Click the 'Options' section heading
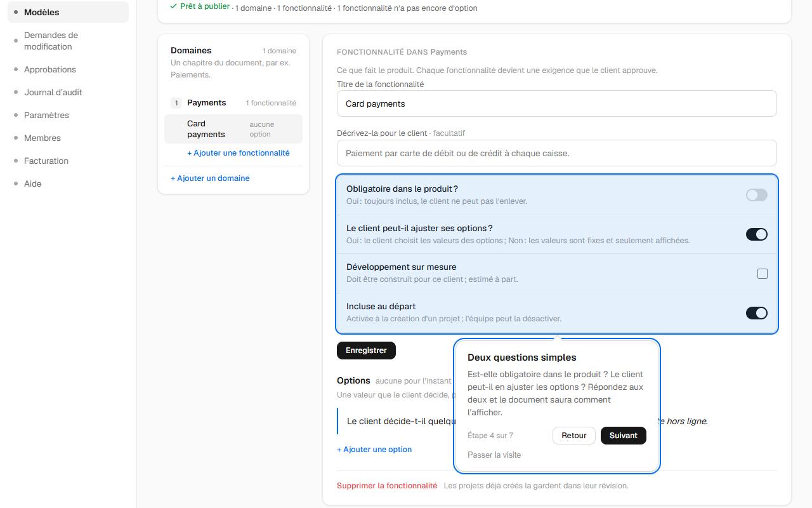812x508 pixels. (x=353, y=380)
